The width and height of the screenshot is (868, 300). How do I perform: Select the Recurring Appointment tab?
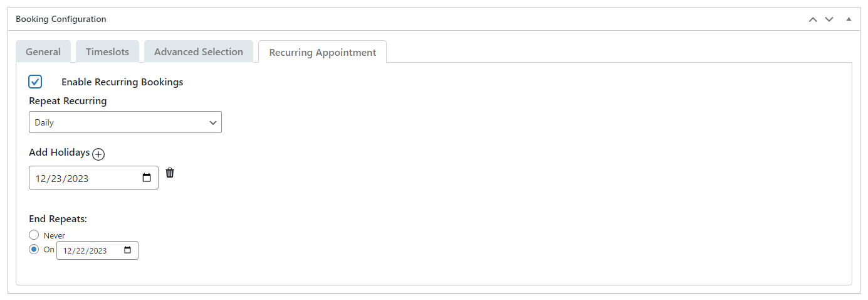[x=323, y=53]
